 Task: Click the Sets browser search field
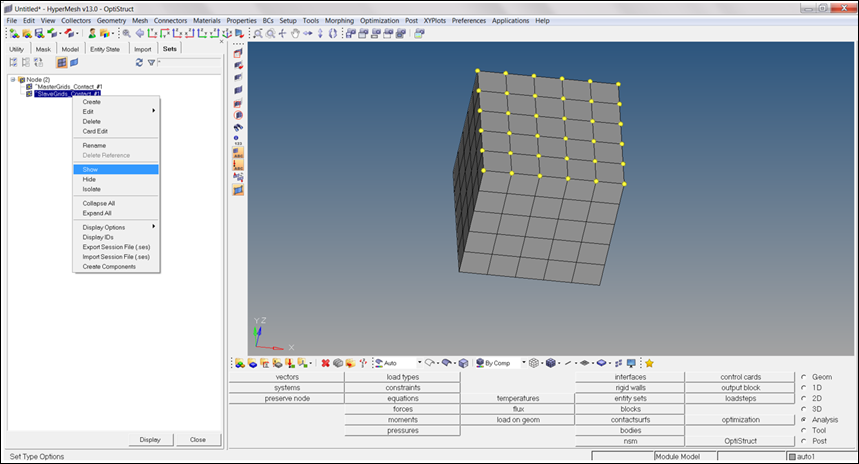[190, 62]
